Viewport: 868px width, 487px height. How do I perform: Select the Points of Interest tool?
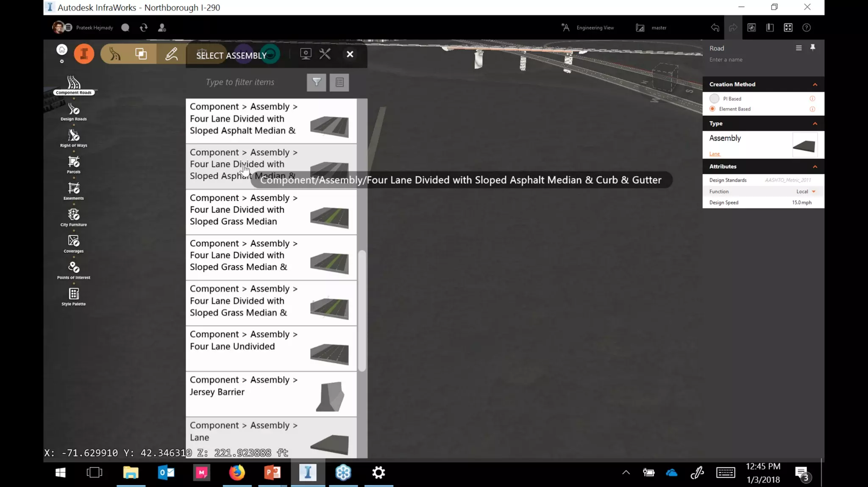pos(74,270)
